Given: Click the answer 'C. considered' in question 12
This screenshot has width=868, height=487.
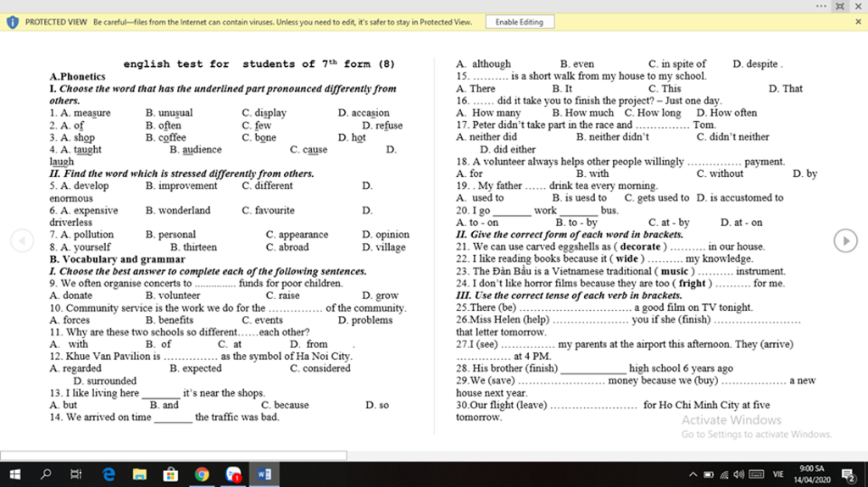Looking at the screenshot, I should point(320,368).
